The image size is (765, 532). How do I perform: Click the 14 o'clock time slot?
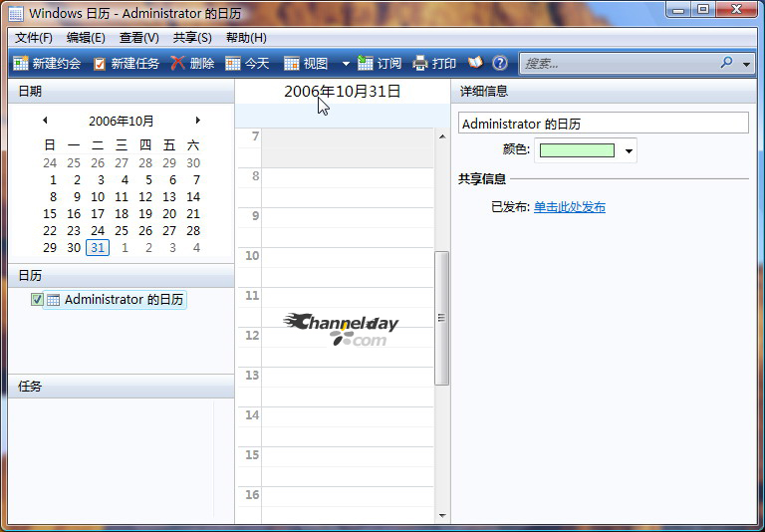click(348, 426)
